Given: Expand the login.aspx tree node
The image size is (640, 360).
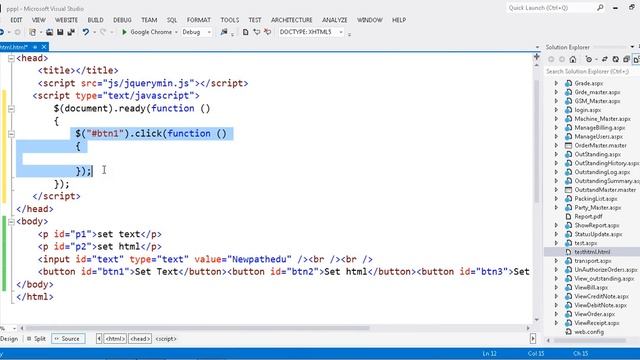Looking at the screenshot, I should pos(556,110).
